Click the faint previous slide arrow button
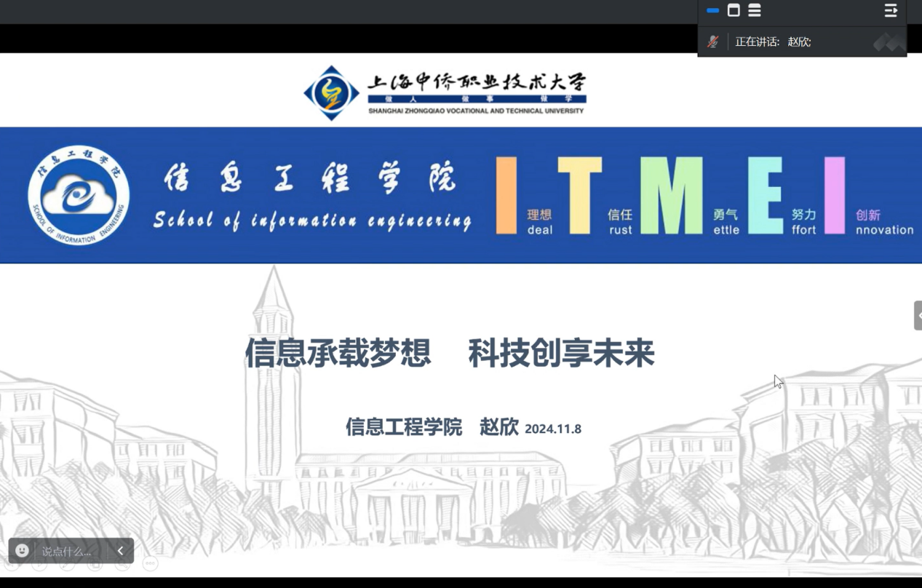The image size is (922, 588). pos(13,563)
